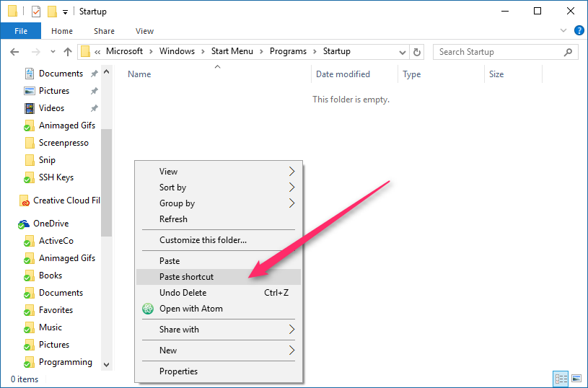Screen dimensions: 588x388
Task: Choose Undo Delete
Action: (219, 292)
